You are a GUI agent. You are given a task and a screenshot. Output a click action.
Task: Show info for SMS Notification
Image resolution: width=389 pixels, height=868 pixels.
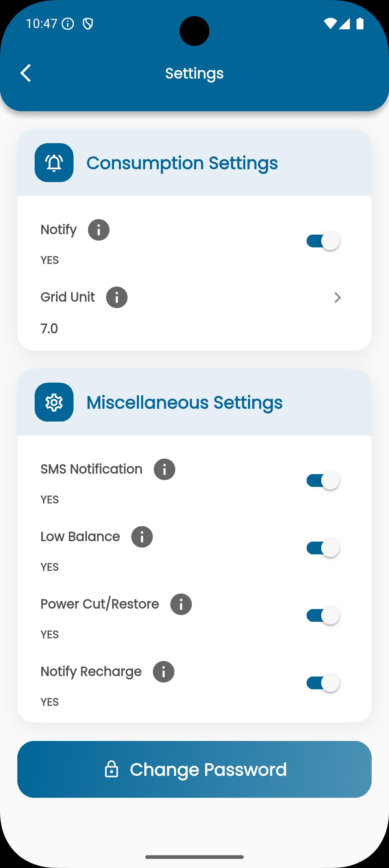pos(164,469)
